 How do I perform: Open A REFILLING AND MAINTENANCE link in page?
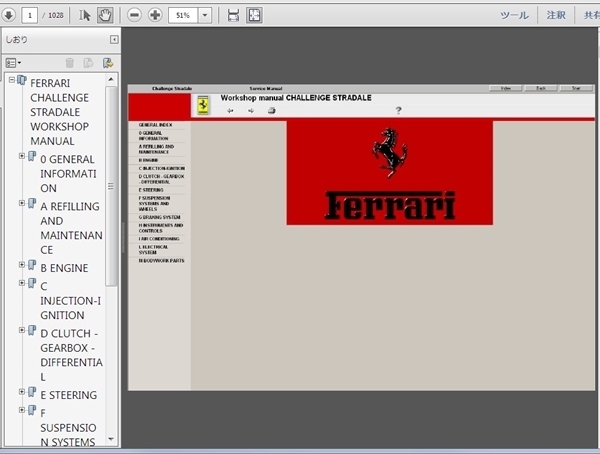coord(156,149)
